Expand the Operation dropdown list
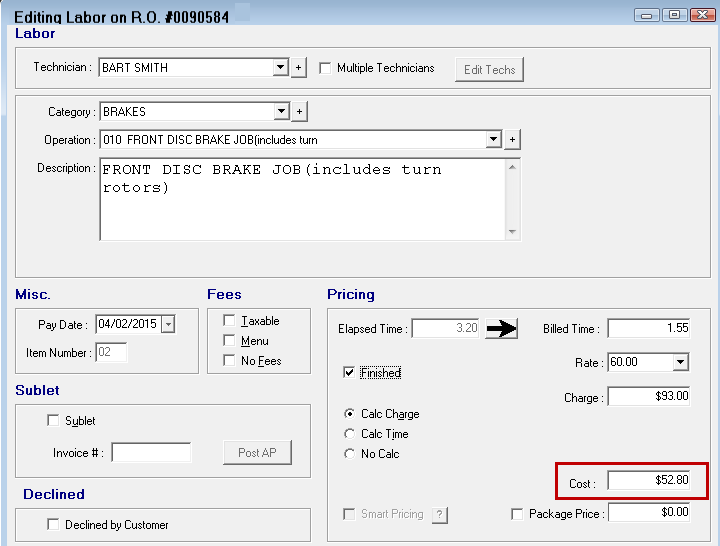Screen dimensions: 720x546 (493, 140)
